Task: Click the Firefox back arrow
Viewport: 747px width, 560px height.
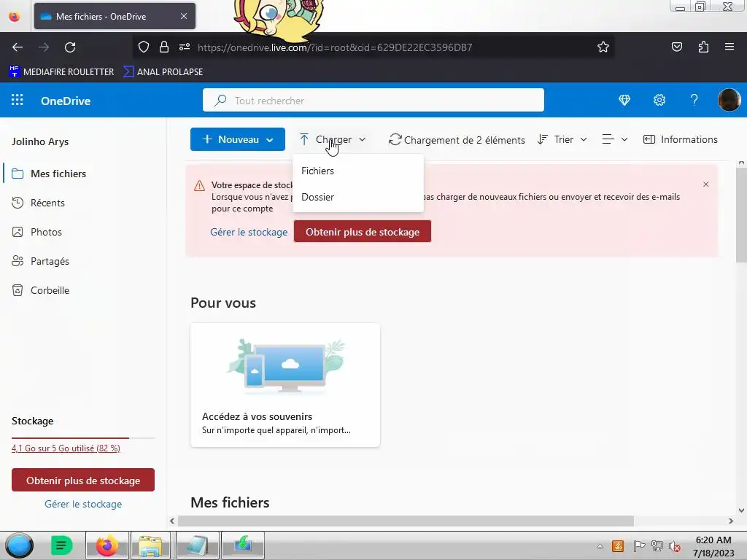Action: coord(18,47)
